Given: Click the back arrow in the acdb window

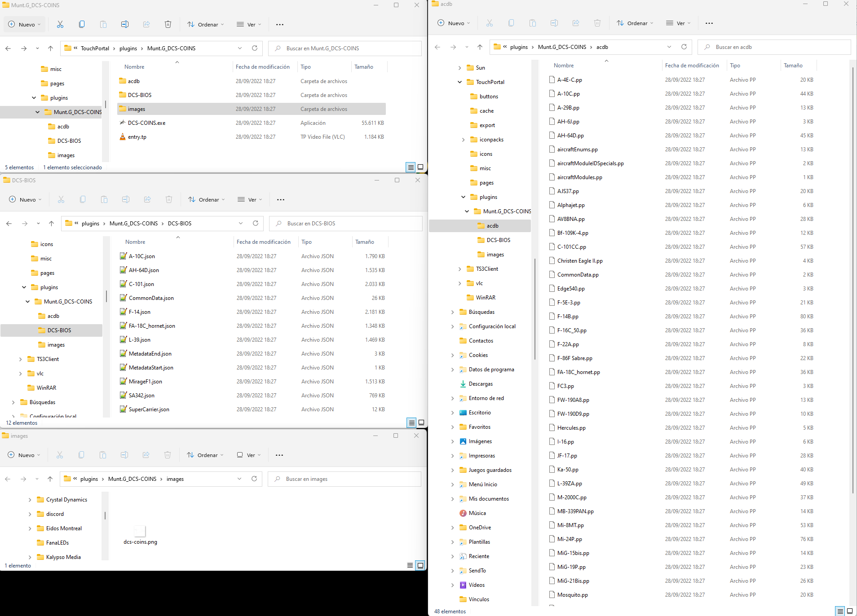Looking at the screenshot, I should (437, 47).
